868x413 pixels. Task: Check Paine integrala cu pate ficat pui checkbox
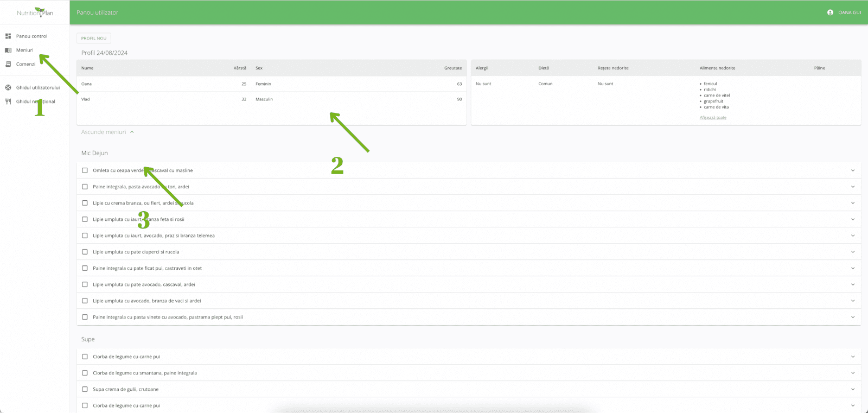[85, 268]
